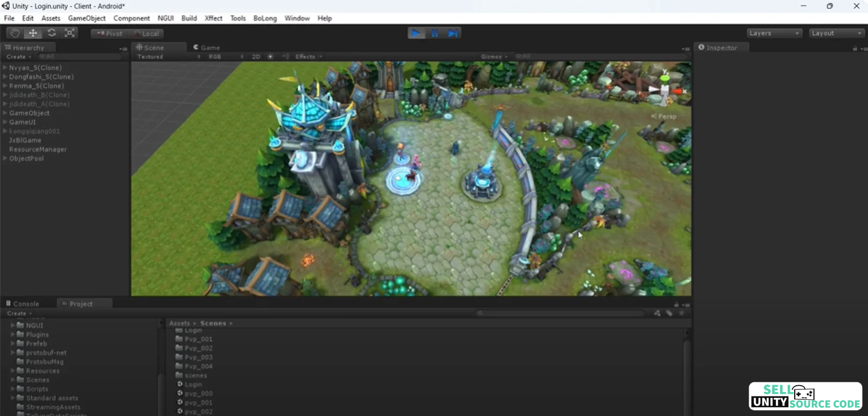Click the Project panel search field
The height and width of the screenshot is (416, 868).
(561, 313)
